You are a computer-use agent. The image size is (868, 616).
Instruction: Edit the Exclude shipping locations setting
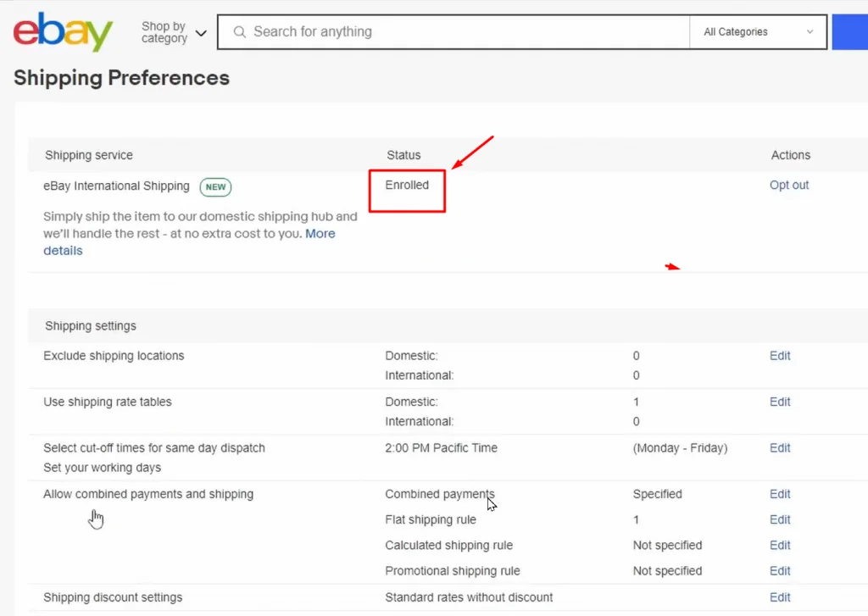pyautogui.click(x=779, y=356)
